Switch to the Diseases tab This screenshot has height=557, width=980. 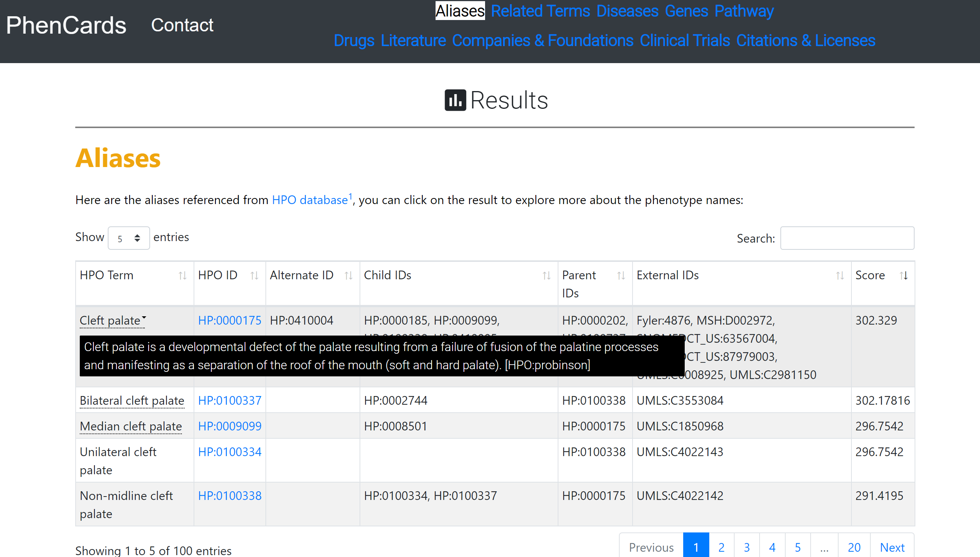627,11
